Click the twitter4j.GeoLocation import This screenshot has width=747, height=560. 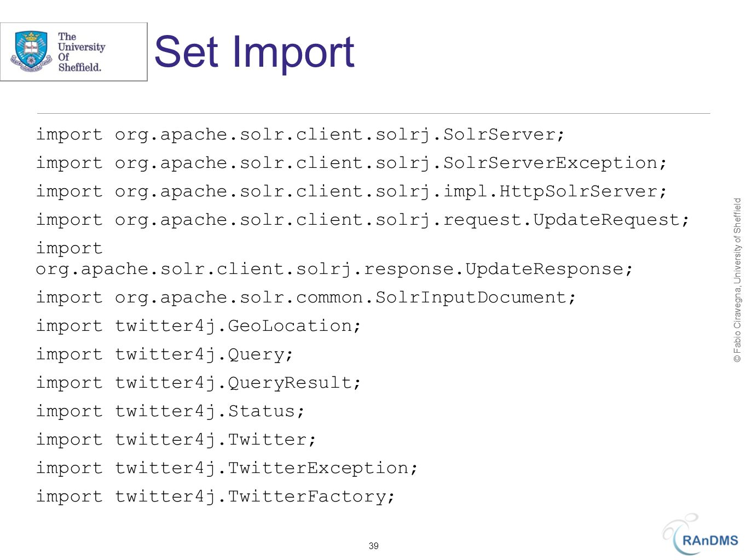pos(198,326)
